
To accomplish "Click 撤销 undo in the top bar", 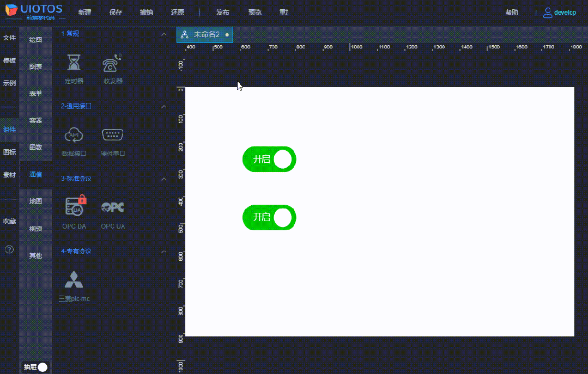I will click(146, 13).
